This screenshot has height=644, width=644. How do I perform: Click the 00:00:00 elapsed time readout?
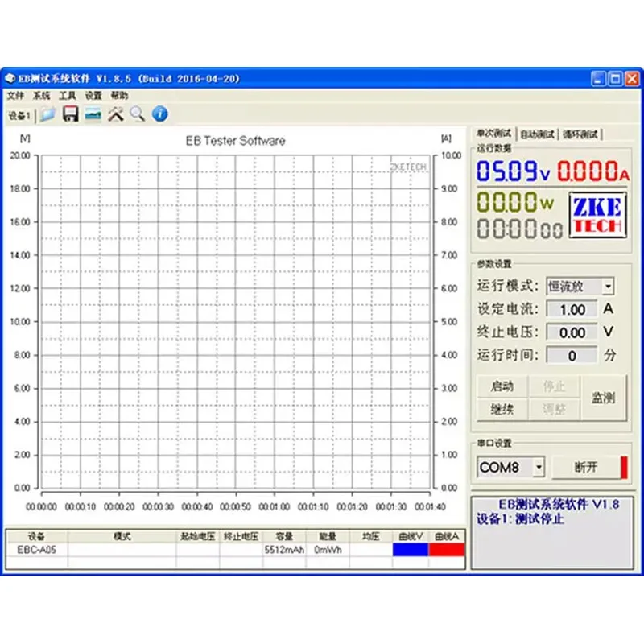pyautogui.click(x=519, y=229)
